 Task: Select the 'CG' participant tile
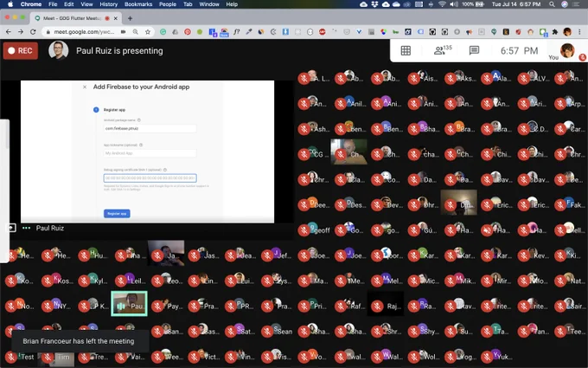point(313,152)
